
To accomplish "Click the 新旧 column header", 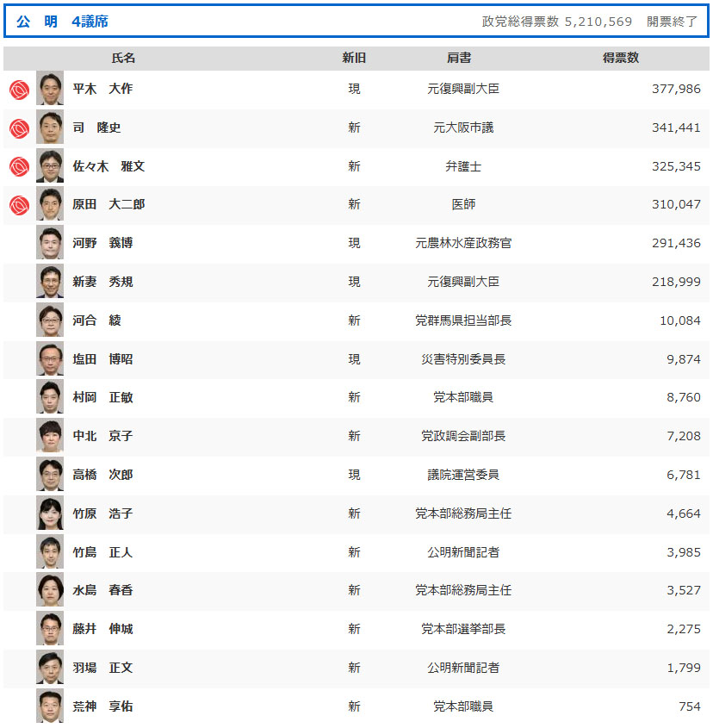I will tap(354, 58).
